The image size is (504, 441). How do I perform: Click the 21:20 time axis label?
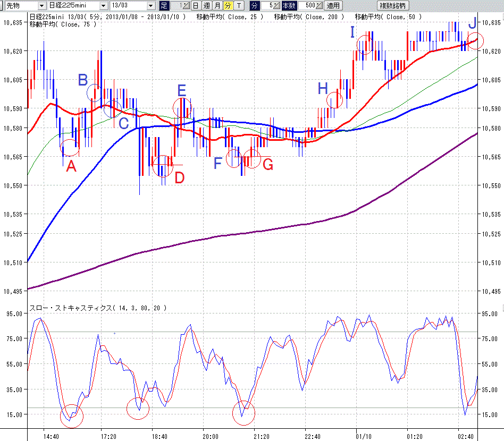coord(262,437)
